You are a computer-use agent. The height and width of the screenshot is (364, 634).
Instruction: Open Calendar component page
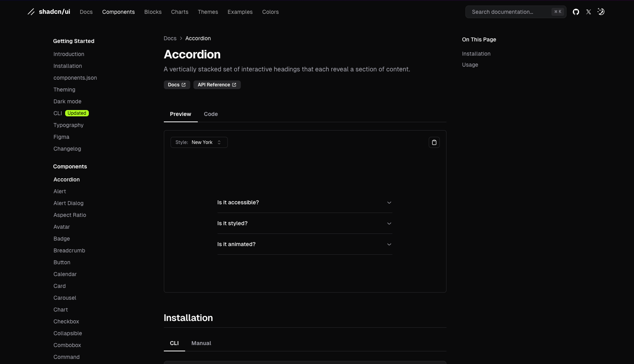click(x=65, y=274)
